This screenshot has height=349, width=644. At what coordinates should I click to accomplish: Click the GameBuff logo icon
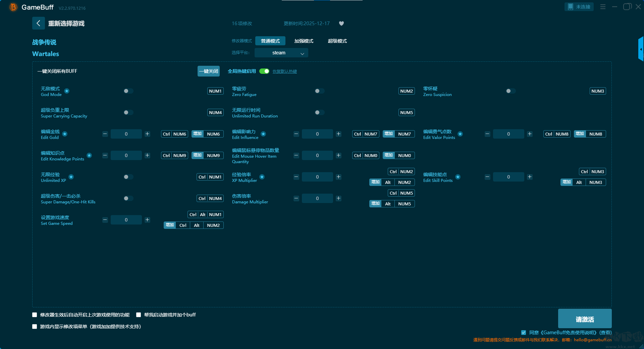(x=13, y=7)
